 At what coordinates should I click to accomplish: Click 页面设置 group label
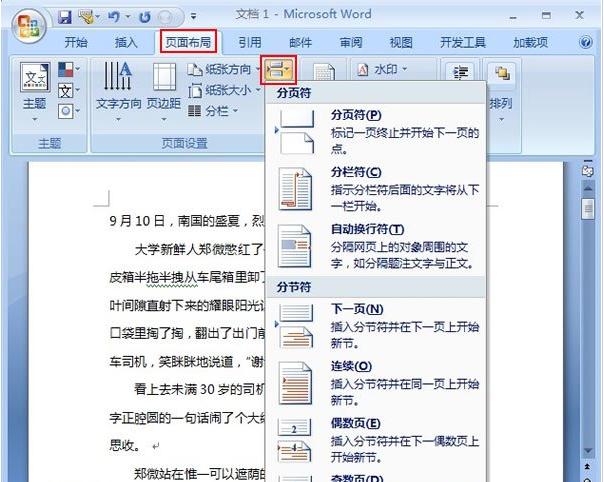[184, 143]
